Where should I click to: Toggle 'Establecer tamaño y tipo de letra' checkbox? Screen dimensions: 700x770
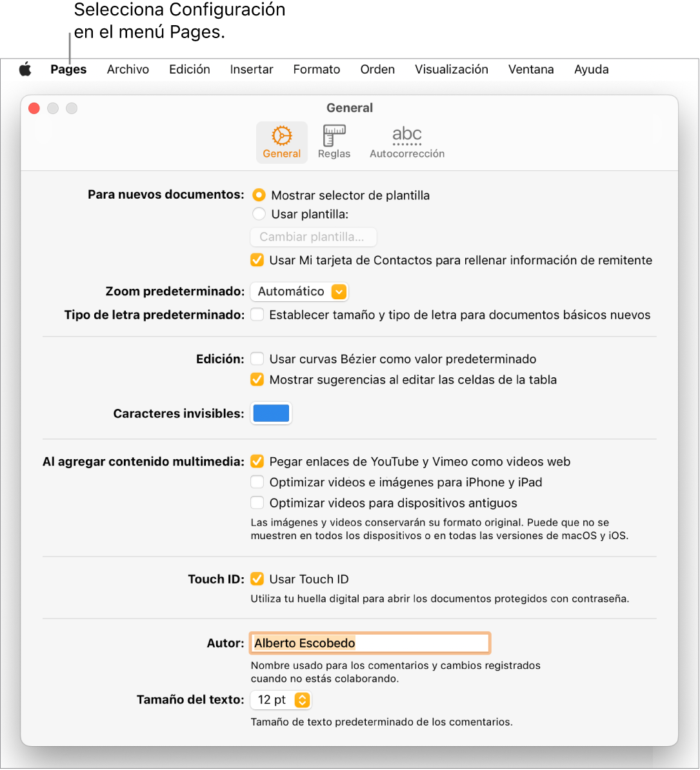(x=257, y=315)
